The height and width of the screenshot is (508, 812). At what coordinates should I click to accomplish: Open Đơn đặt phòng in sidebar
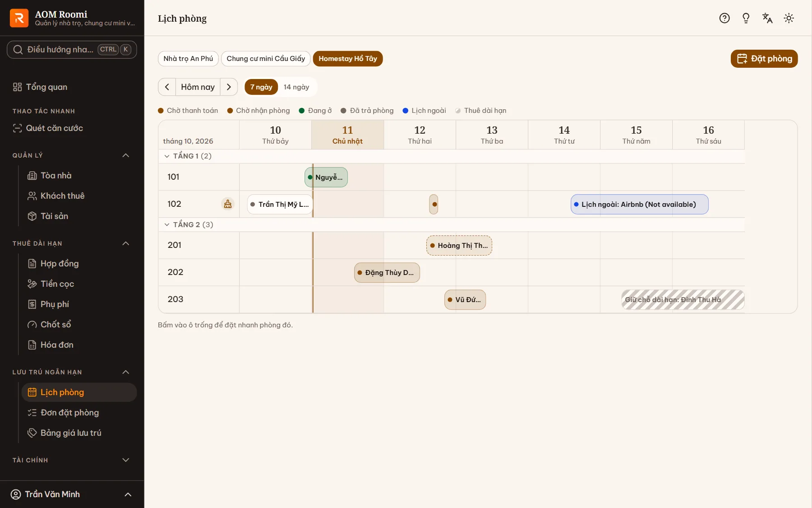click(x=79, y=413)
